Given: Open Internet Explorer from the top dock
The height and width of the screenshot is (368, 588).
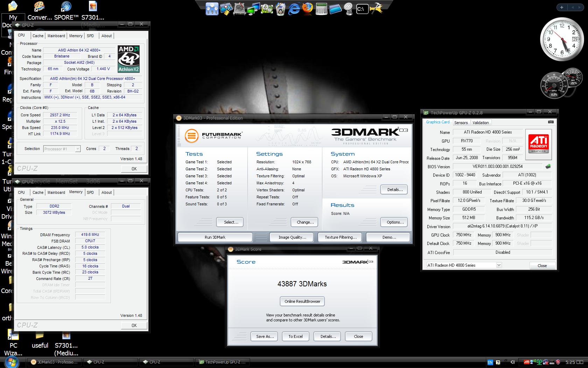Looking at the screenshot, I should click(294, 8).
